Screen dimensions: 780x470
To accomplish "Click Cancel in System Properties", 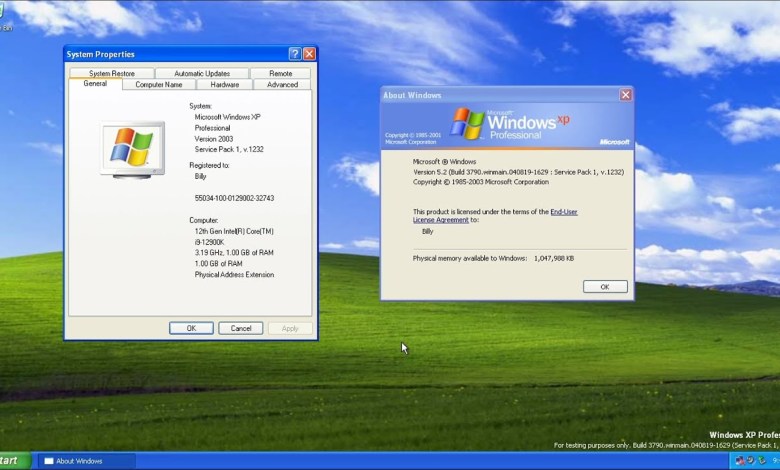I will coord(241,328).
